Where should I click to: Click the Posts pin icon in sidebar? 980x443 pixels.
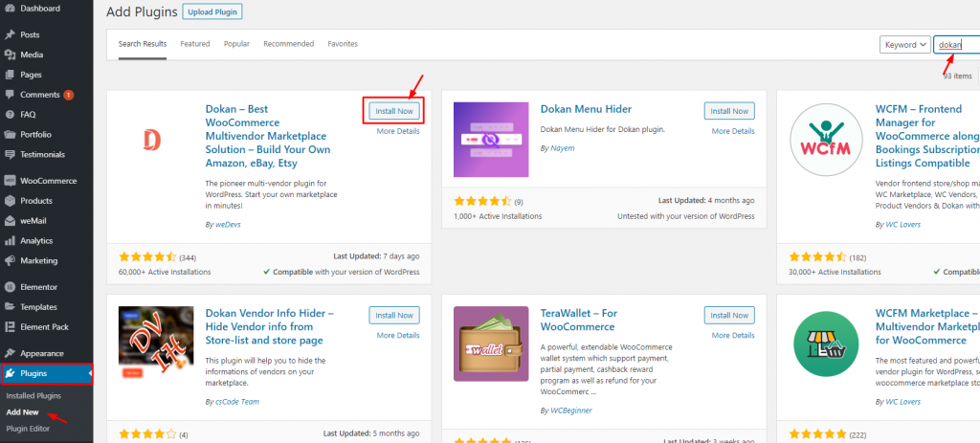pos(10,34)
